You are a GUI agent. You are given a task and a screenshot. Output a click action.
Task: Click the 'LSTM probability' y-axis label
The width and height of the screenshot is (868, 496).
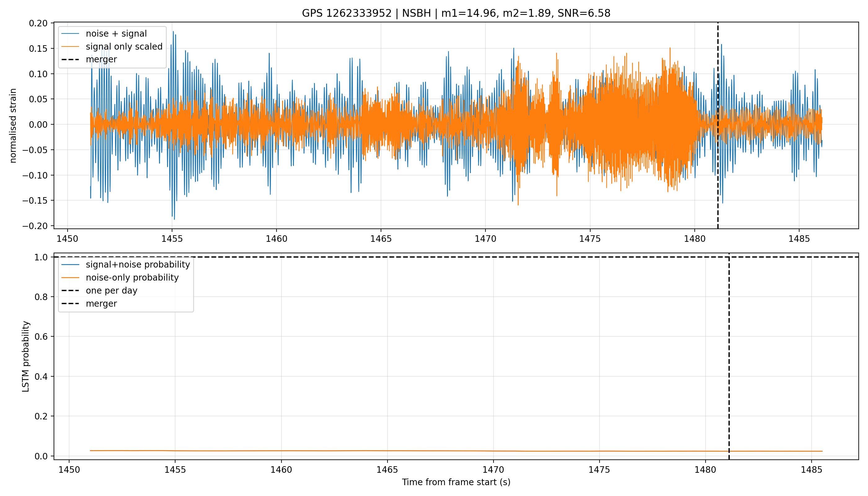click(x=25, y=356)
